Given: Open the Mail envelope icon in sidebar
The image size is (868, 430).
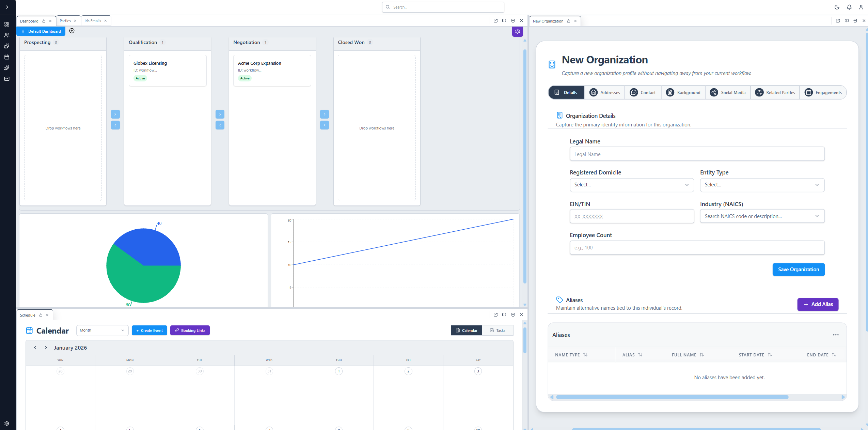Looking at the screenshot, I should click(x=7, y=79).
